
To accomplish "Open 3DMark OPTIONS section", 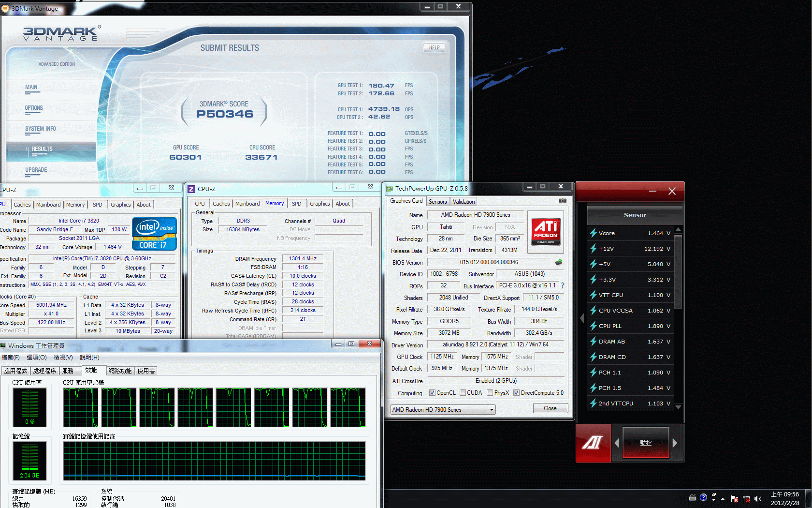I will [34, 108].
